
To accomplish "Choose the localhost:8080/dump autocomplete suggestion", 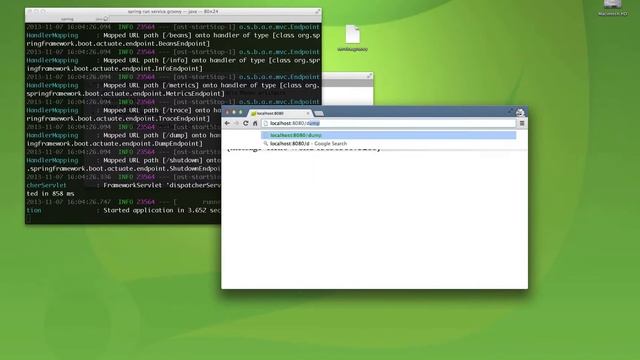I will click(x=389, y=135).
